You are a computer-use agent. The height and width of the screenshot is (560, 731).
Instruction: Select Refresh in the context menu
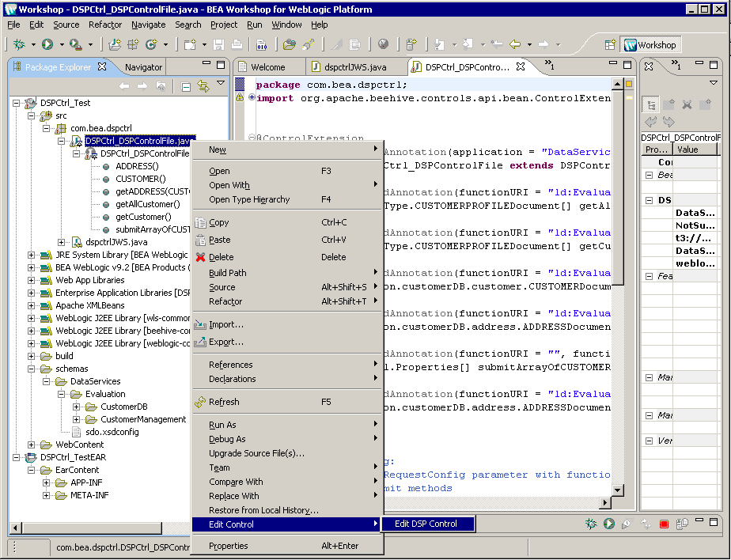(x=224, y=402)
